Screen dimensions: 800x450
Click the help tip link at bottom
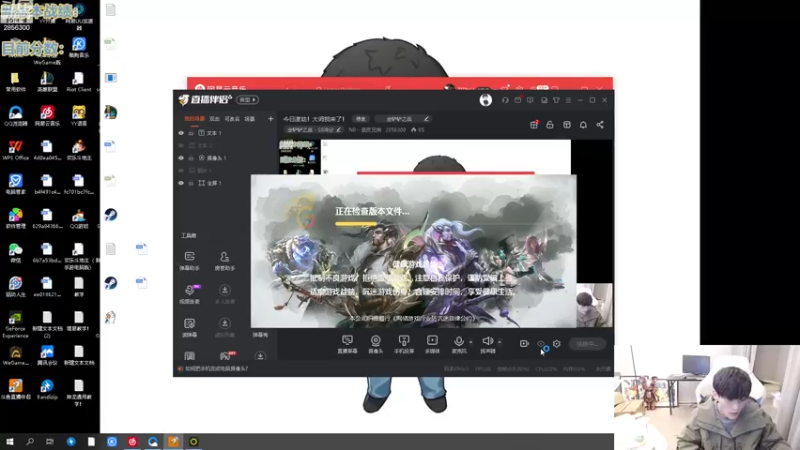coord(217,368)
